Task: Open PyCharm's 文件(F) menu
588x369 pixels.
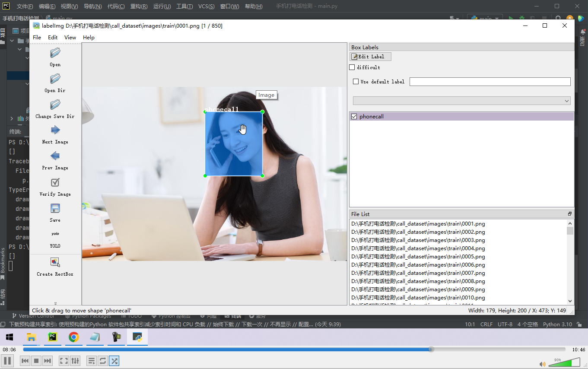Action: point(25,6)
